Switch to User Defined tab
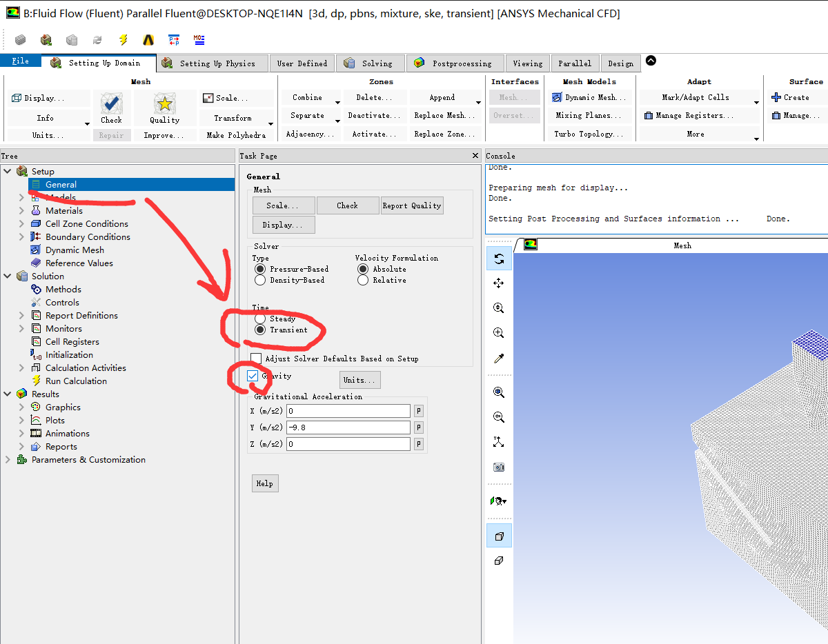This screenshot has width=828, height=644. click(x=302, y=63)
